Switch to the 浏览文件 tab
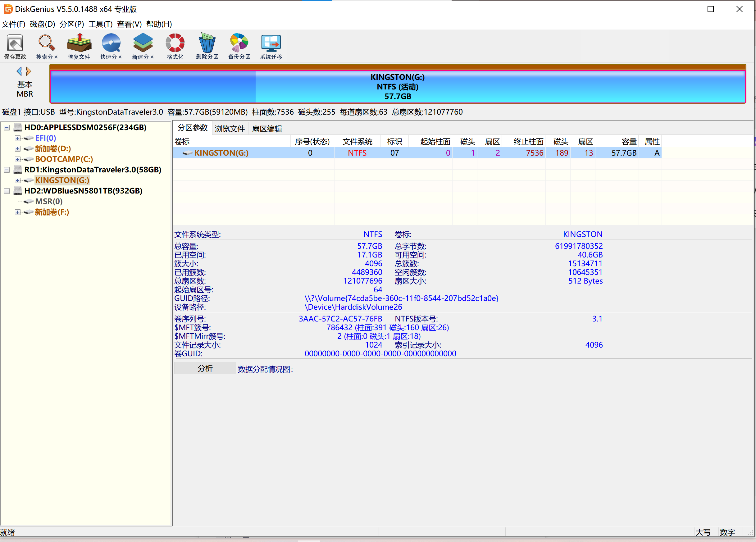756x542 pixels. point(230,129)
